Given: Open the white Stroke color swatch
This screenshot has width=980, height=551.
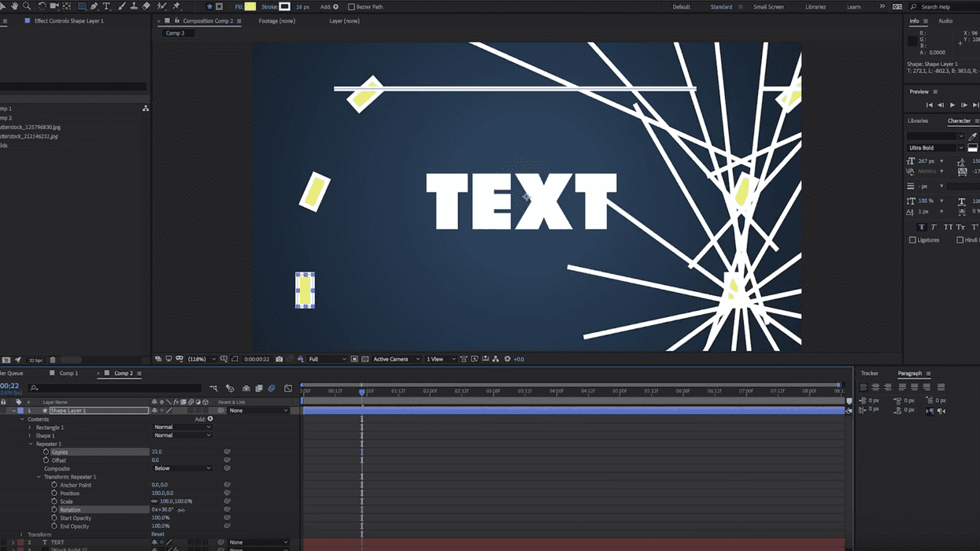Looking at the screenshot, I should coord(284,6).
